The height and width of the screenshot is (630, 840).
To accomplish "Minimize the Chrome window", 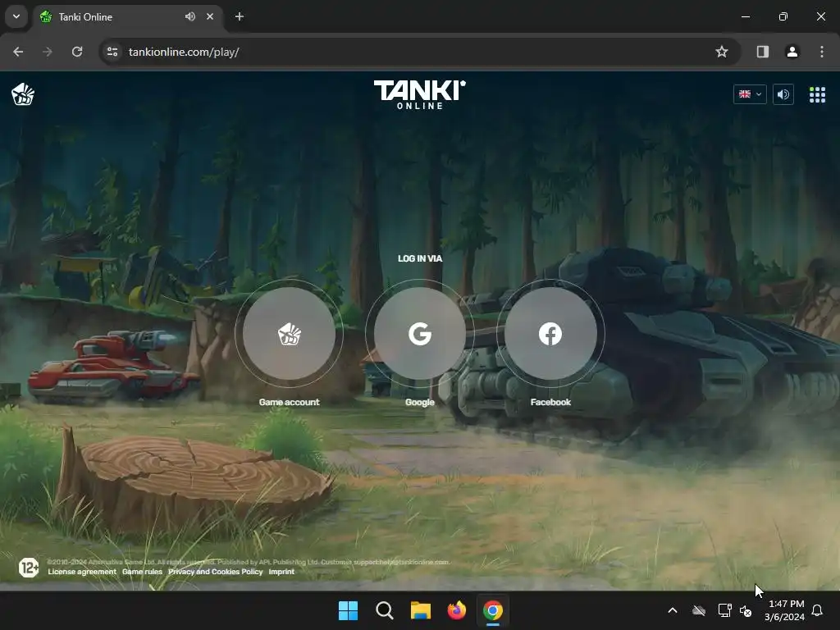I will coord(745,16).
